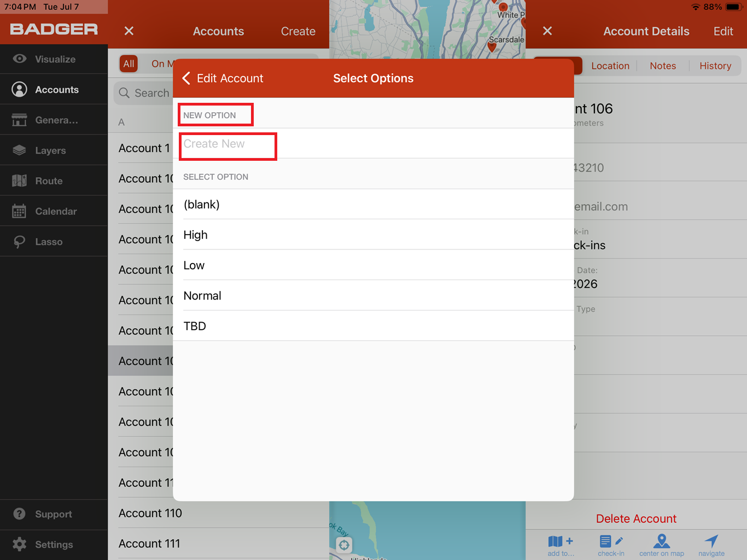Open Support from the sidebar
The height and width of the screenshot is (560, 747).
(54, 514)
